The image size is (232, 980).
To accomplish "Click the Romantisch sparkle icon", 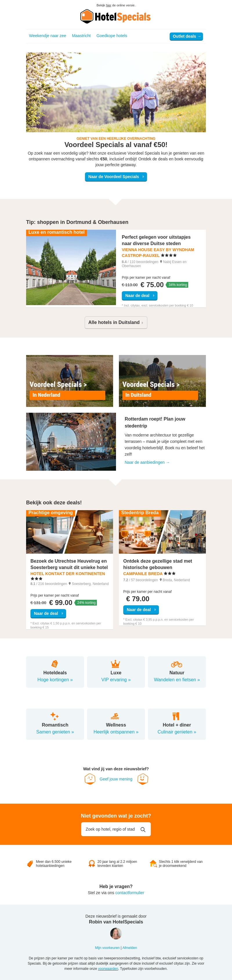I will pos(55,715).
